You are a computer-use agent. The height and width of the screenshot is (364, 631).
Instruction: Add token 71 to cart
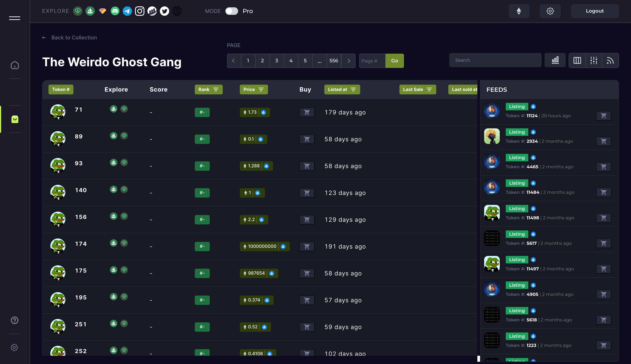point(307,113)
